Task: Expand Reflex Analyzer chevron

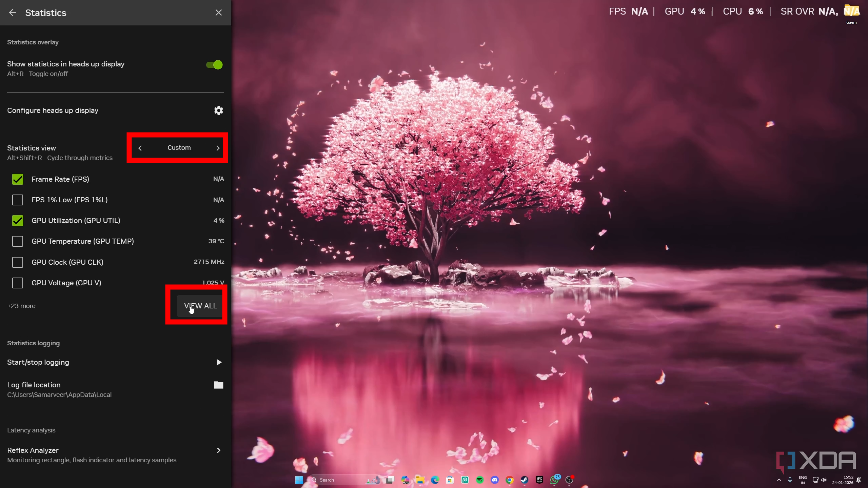Action: tap(219, 450)
